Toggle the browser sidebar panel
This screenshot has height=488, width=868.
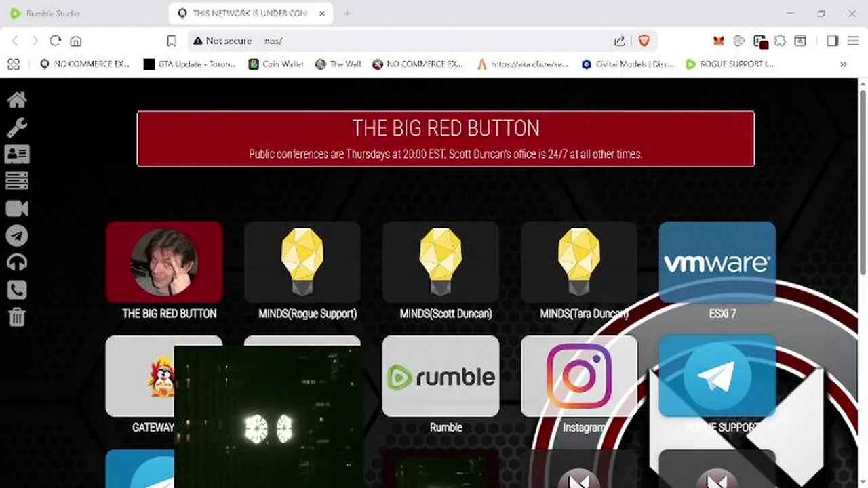[833, 41]
